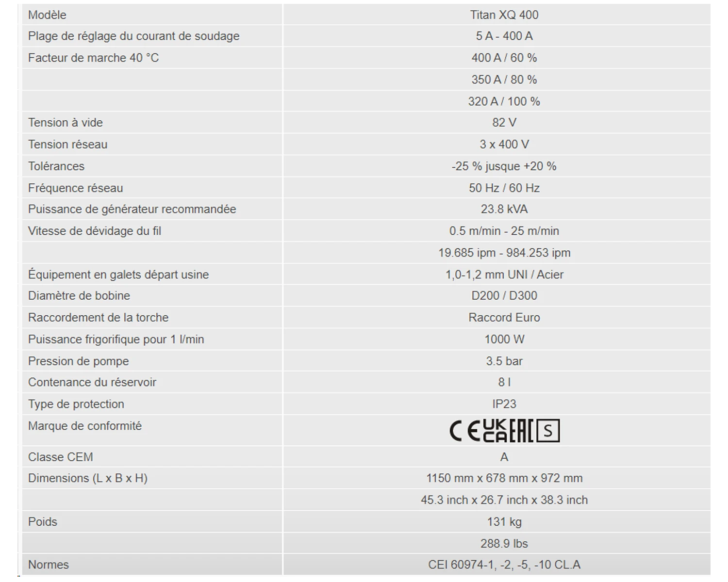Click the Tolérances row label
The width and height of the screenshot is (728, 582).
click(x=56, y=166)
